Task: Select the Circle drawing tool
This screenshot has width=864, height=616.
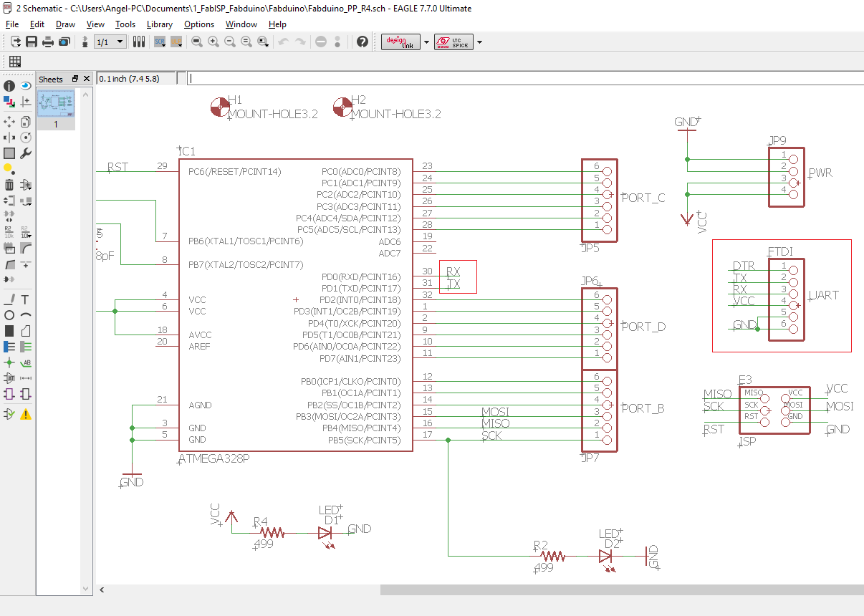Action: pyautogui.click(x=9, y=315)
